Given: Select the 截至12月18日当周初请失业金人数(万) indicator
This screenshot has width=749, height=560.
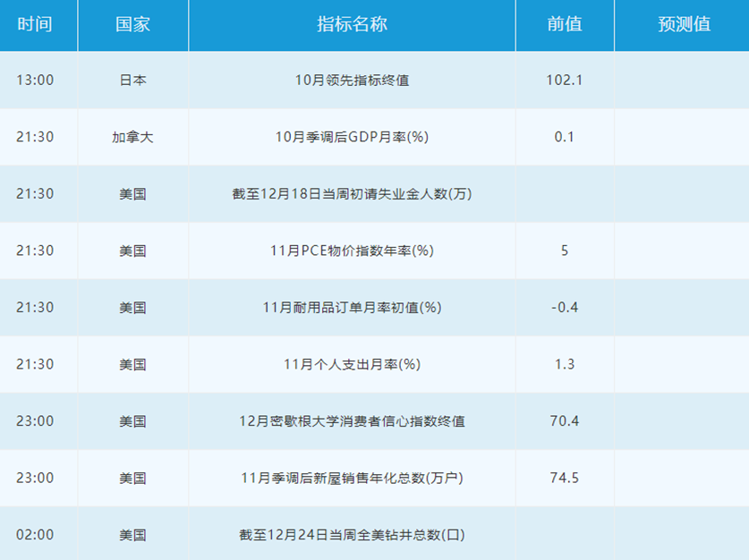Looking at the screenshot, I should pos(352,194).
